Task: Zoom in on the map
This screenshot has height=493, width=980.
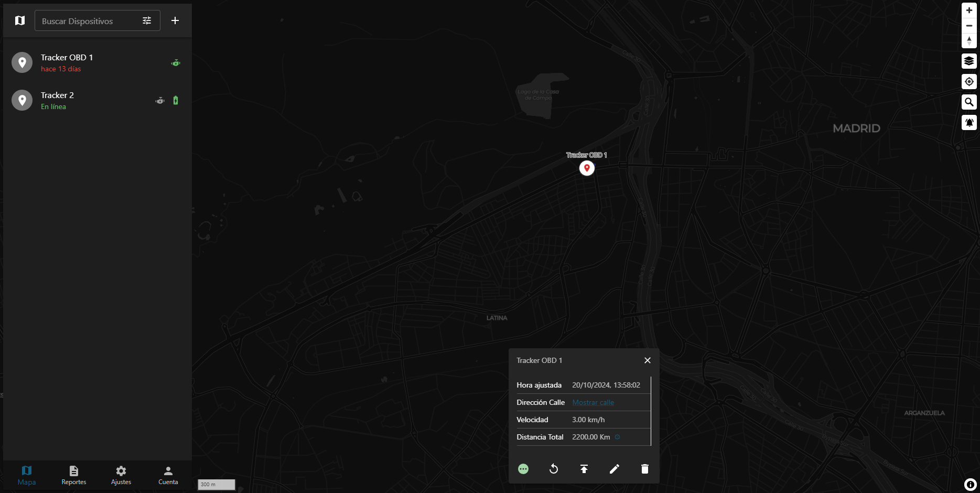Action: 969,9
